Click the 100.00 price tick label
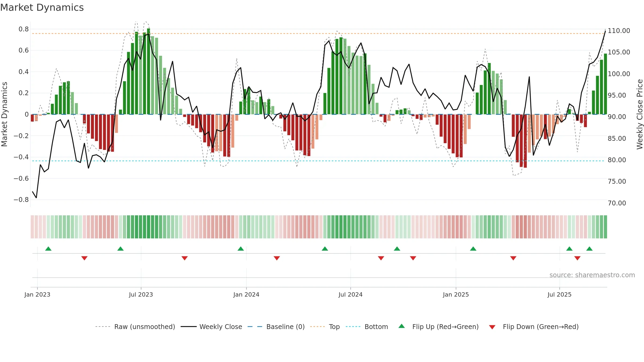The height and width of the screenshot is (362, 644). [619, 74]
